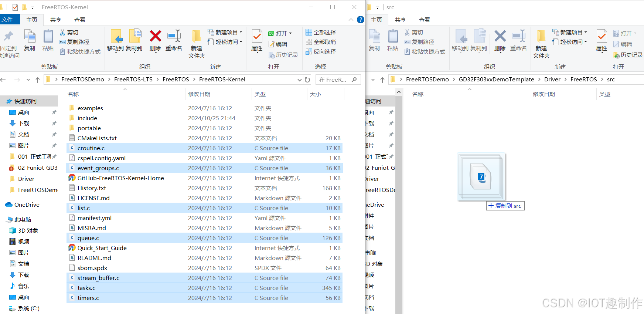Image resolution: width=644 pixels, height=314 pixels.
Task: Switch to View tab in FreeRTOS-Kernel window
Action: (80, 20)
